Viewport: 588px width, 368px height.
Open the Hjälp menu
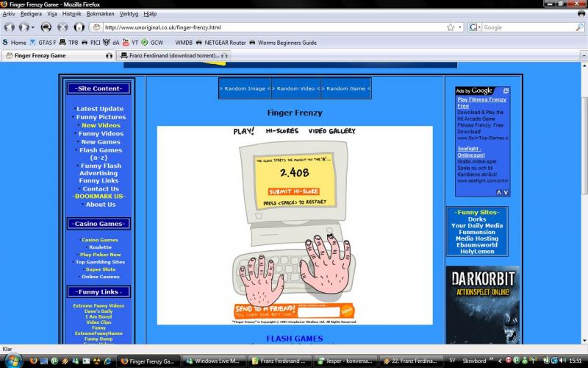coord(150,14)
